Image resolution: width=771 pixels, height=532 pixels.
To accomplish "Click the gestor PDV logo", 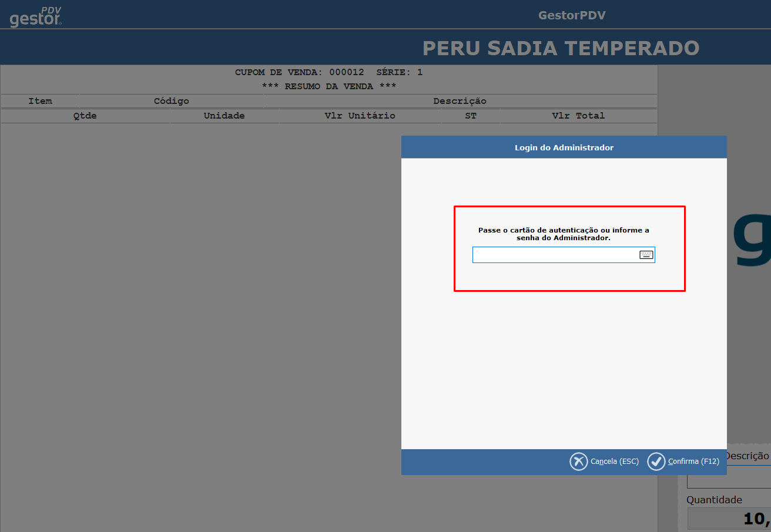I will [x=36, y=17].
